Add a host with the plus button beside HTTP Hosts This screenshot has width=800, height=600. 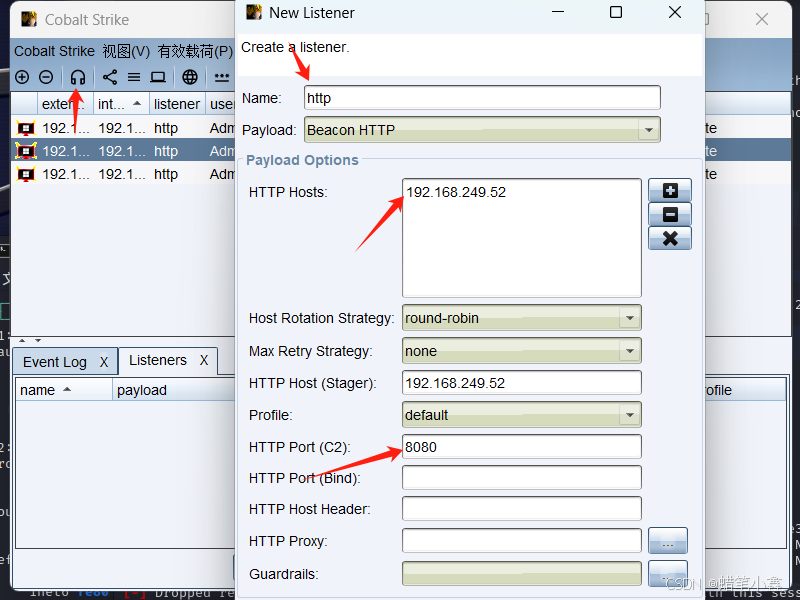pyautogui.click(x=670, y=190)
